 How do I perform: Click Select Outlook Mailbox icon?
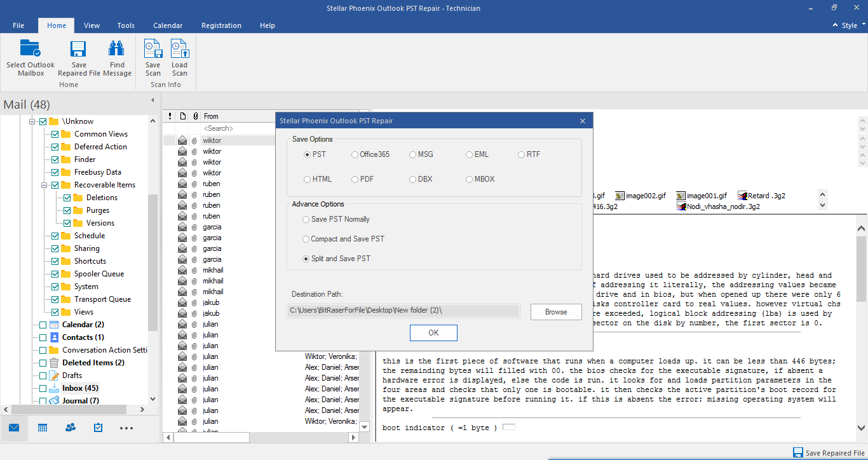coord(31,49)
